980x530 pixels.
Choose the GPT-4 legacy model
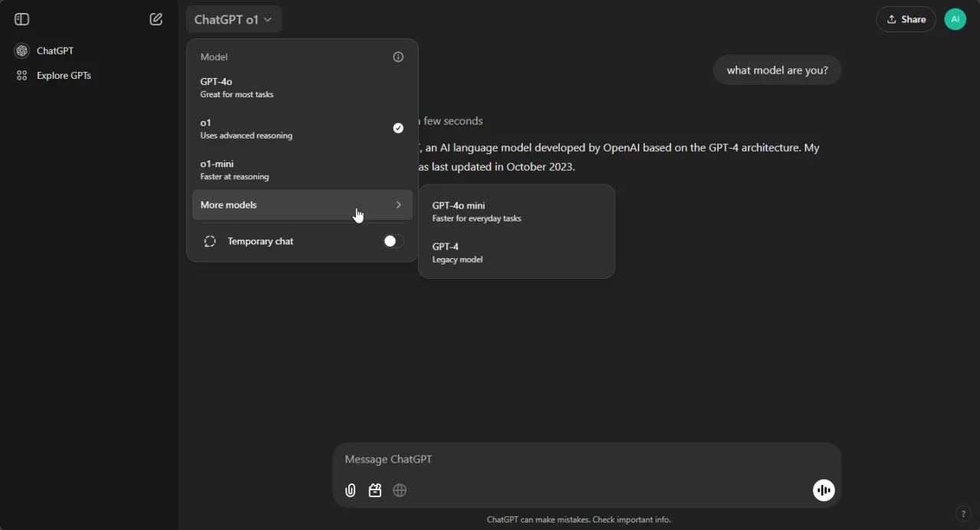tap(517, 252)
